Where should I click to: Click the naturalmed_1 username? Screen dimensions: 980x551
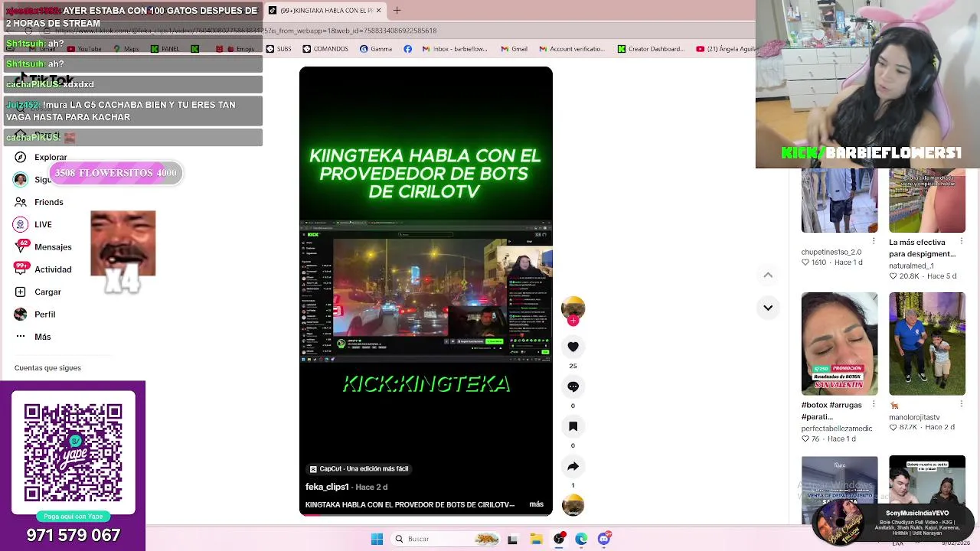tap(911, 266)
